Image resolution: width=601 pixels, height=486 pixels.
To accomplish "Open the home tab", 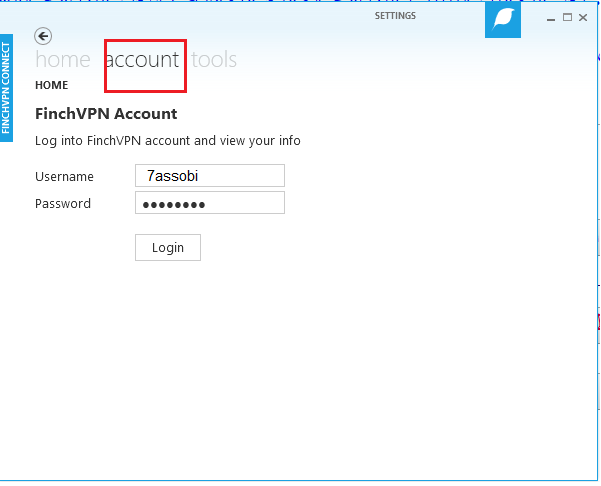I will pos(63,60).
